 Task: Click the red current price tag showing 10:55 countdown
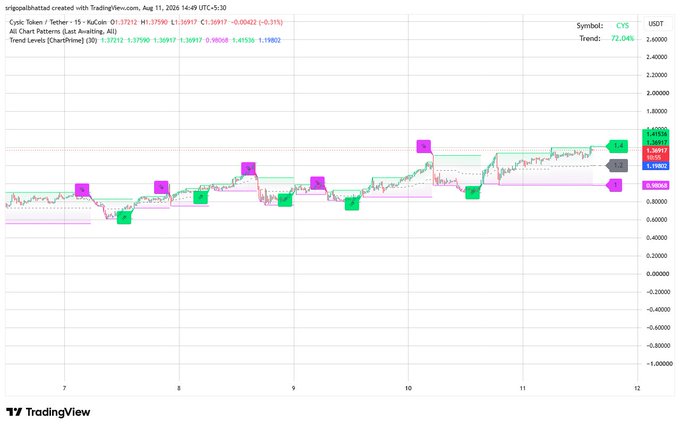point(656,154)
